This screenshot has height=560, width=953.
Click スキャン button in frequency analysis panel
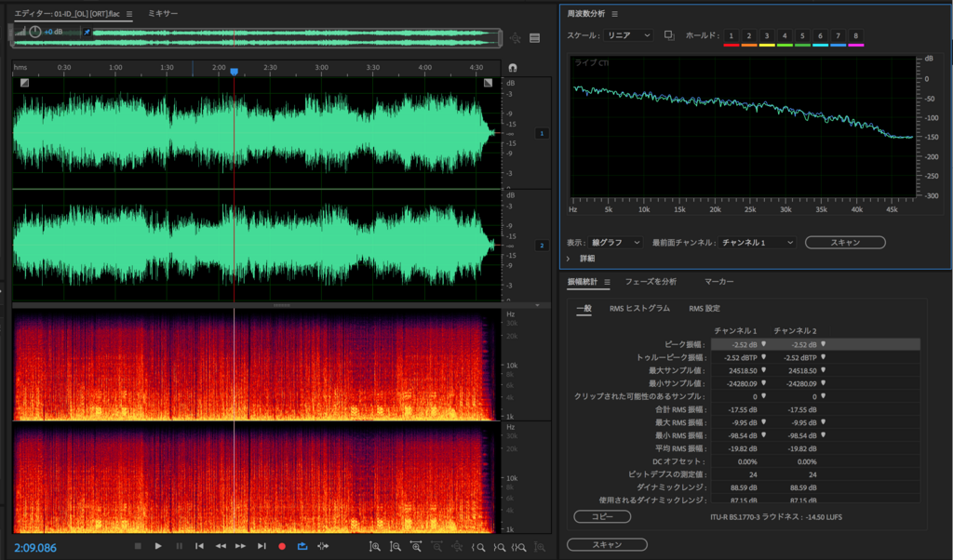(845, 243)
